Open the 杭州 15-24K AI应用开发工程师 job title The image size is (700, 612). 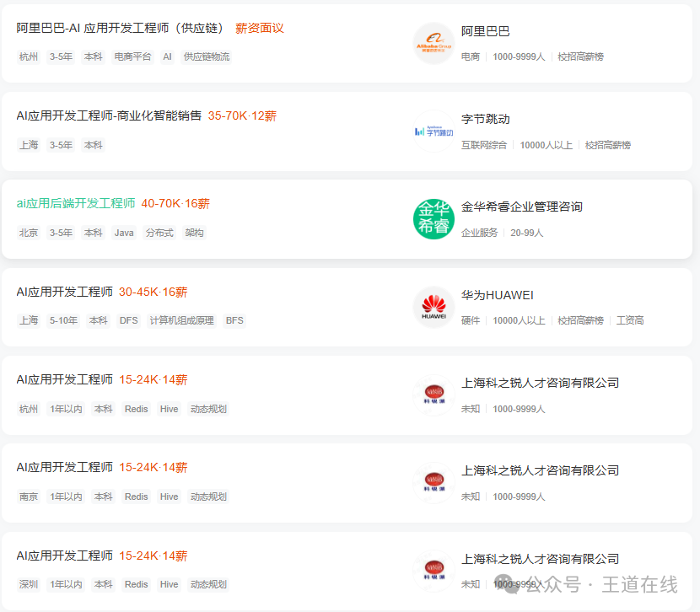point(65,379)
